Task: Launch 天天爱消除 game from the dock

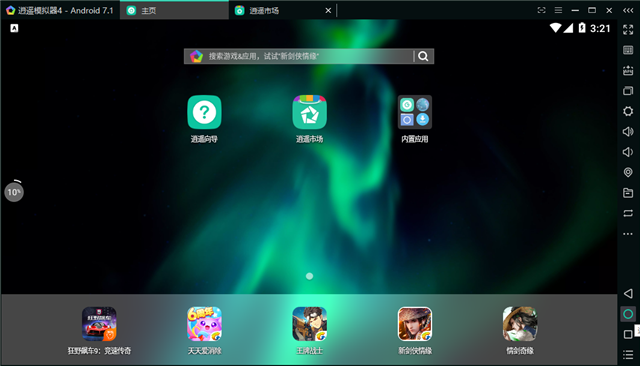Action: (204, 324)
